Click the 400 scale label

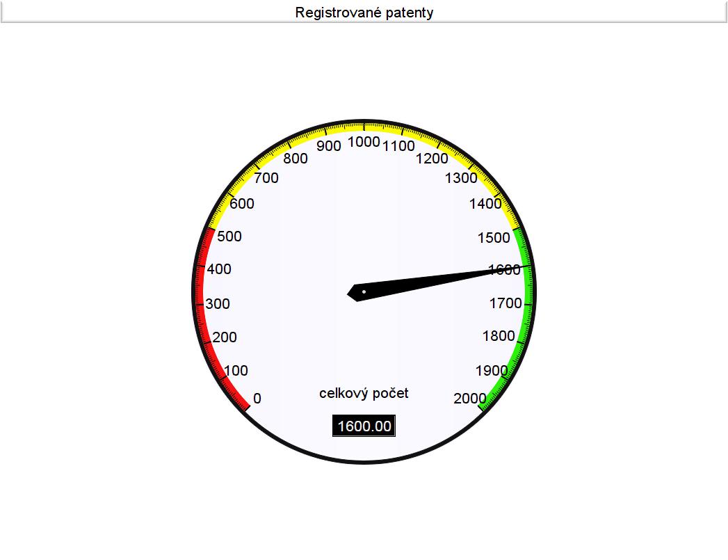(x=219, y=269)
